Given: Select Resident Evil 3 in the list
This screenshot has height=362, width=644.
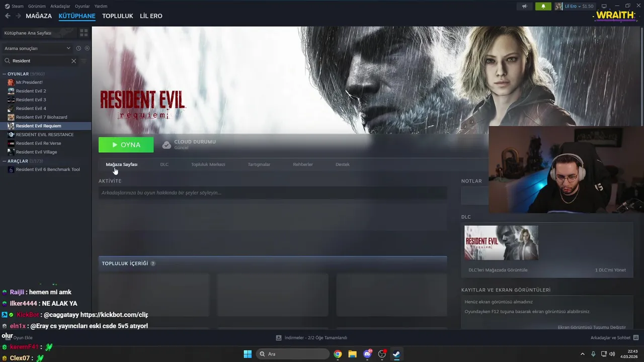Looking at the screenshot, I should click(x=46, y=100).
